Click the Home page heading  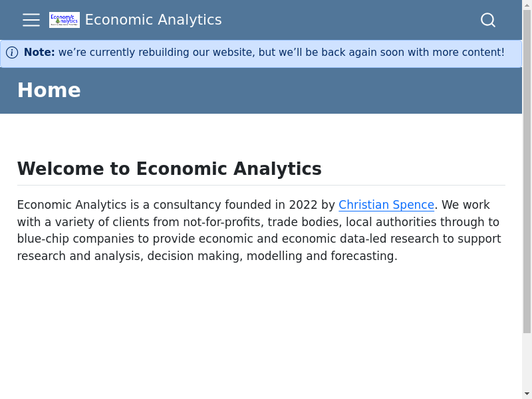[x=49, y=90]
